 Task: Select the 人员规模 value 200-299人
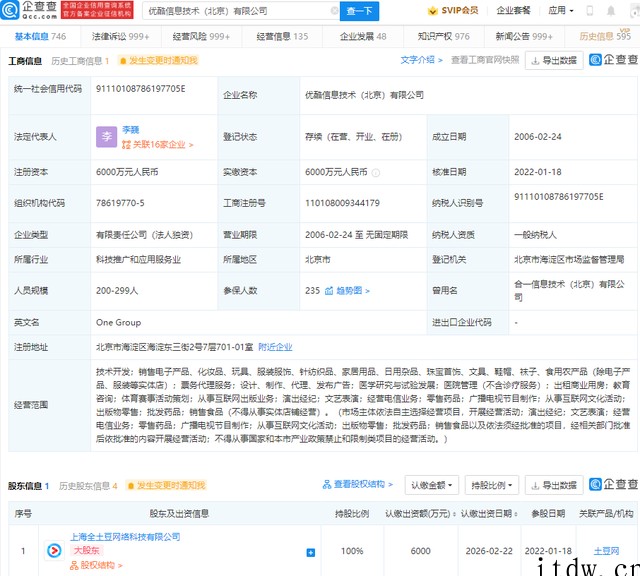coord(117,291)
